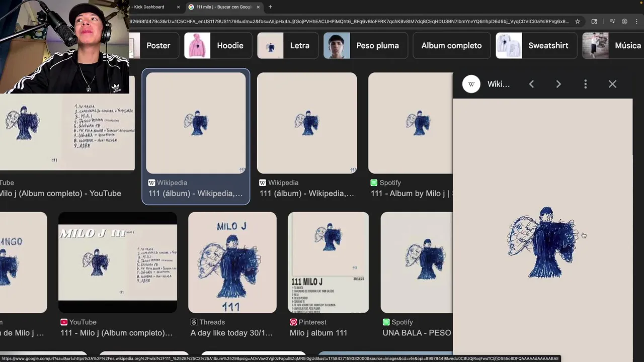Open the Chrome profile icon
This screenshot has width=644, height=362.
(x=624, y=22)
